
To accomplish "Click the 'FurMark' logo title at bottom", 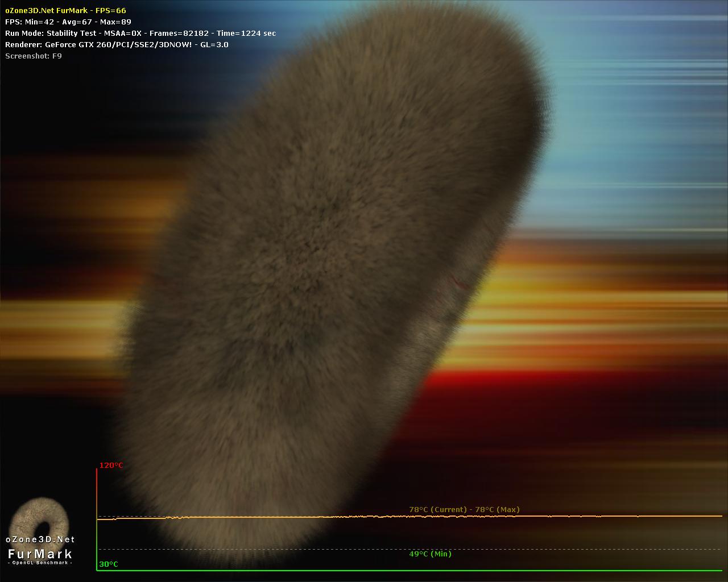I will 40,554.
